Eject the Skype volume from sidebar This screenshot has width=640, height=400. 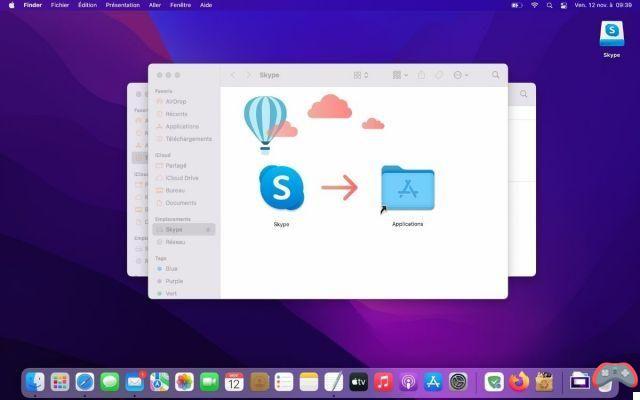(208, 230)
